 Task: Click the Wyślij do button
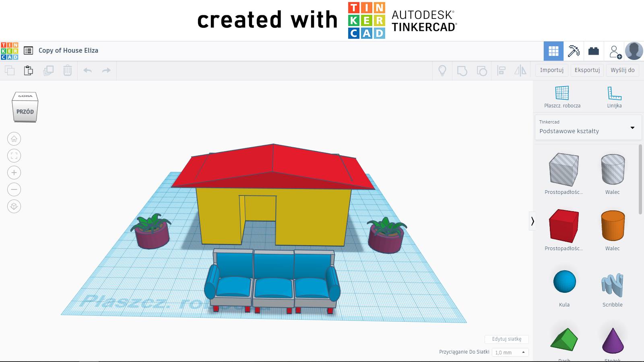(623, 70)
